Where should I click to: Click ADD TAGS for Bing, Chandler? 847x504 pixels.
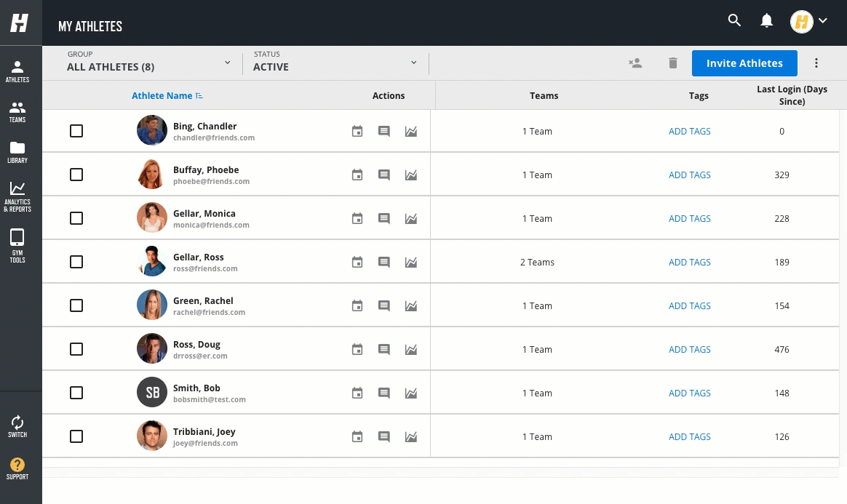click(x=689, y=131)
